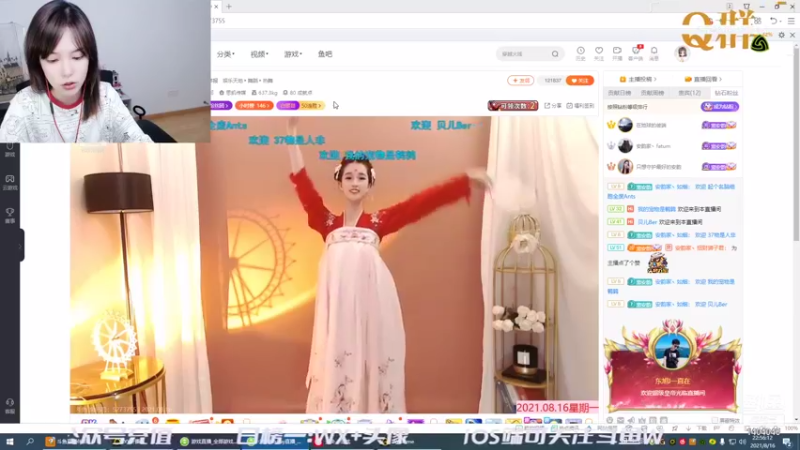The image size is (800, 450).
Task: Click the 可领次数 2 reward button
Action: coord(513,106)
